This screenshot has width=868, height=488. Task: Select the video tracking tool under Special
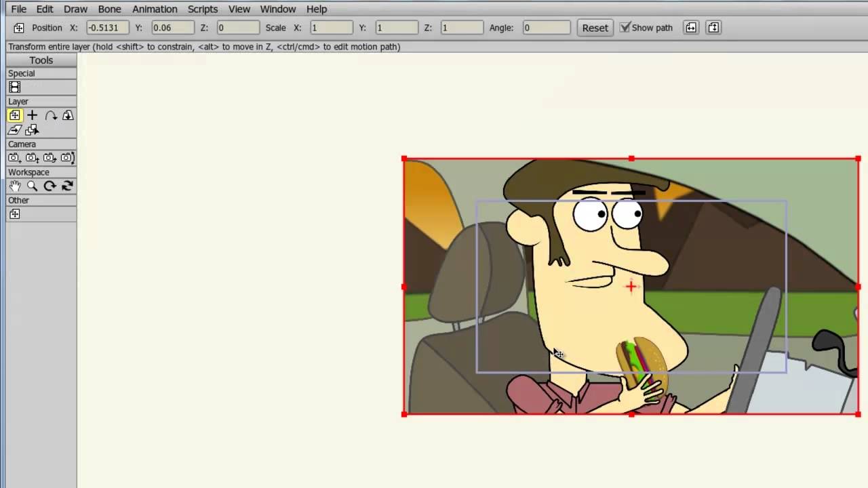tap(14, 87)
